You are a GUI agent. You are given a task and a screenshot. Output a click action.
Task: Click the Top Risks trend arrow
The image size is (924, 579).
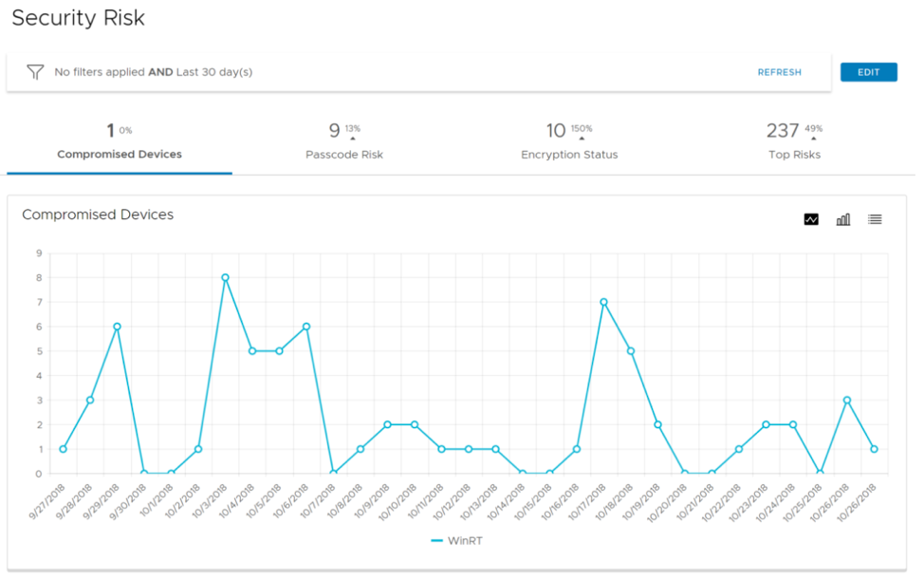[813, 139]
